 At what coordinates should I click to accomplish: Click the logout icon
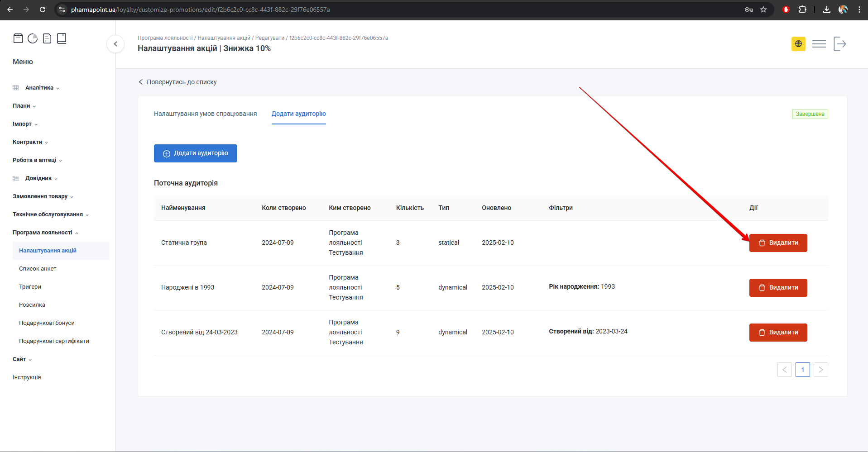click(x=840, y=44)
